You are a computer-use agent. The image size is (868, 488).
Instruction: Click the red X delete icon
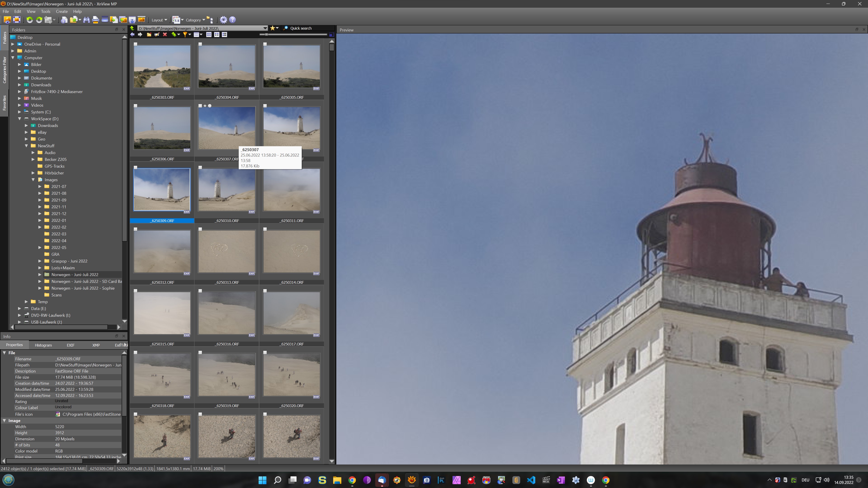(165, 34)
